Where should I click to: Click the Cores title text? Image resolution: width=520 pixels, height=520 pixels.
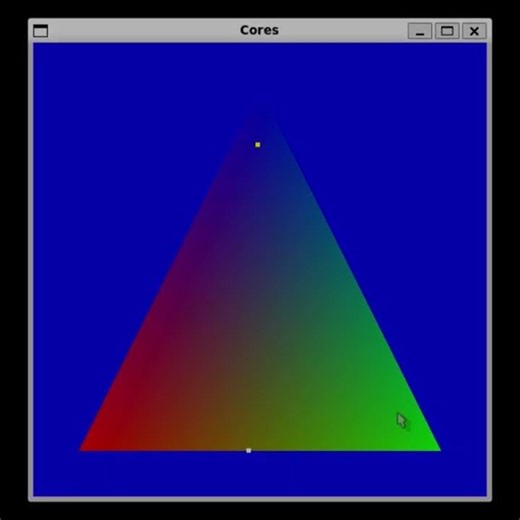(x=259, y=30)
